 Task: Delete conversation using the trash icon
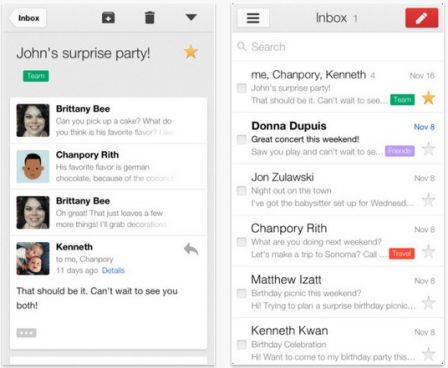[x=150, y=17]
